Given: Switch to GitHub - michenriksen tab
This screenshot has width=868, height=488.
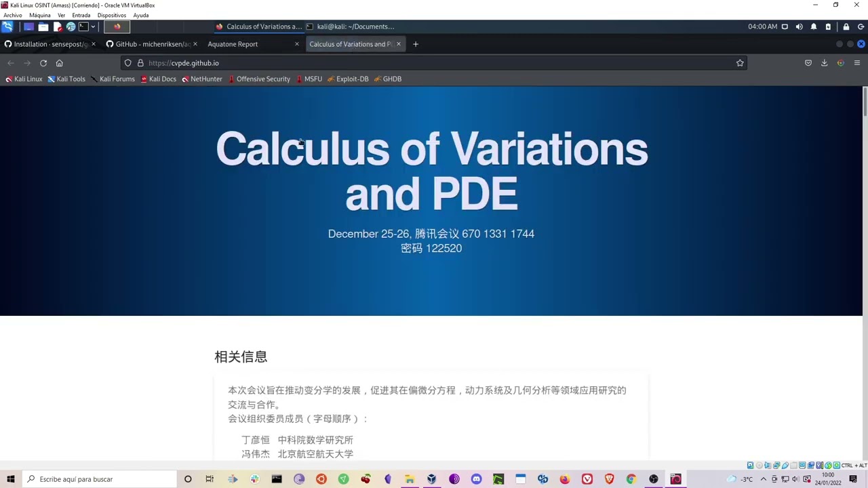Looking at the screenshot, I should tap(153, 44).
